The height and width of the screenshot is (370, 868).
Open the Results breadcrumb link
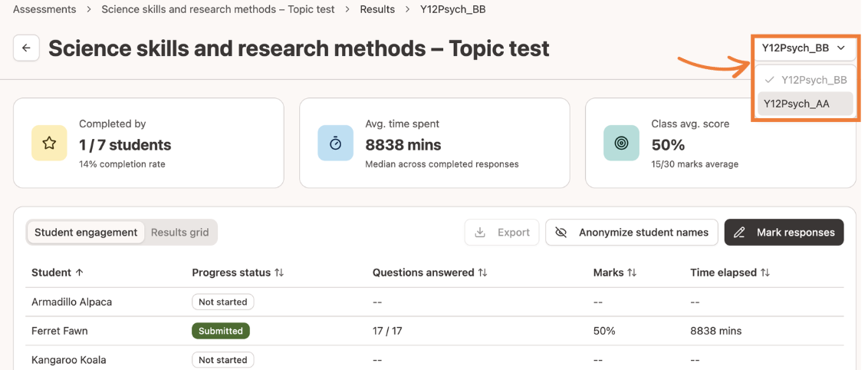coord(377,9)
